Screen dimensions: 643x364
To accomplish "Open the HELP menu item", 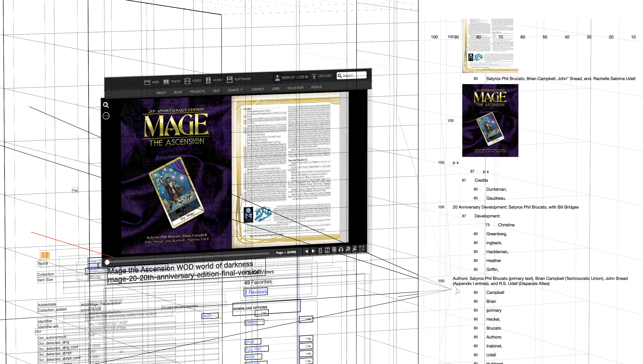I will click(216, 91).
